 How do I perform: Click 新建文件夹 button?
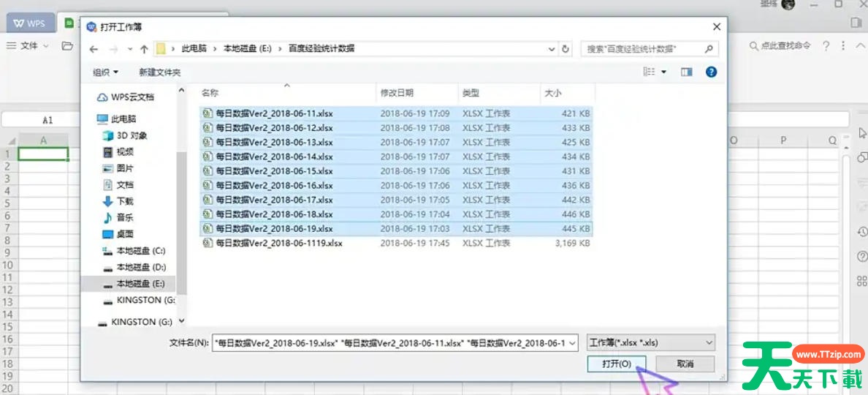tap(159, 72)
